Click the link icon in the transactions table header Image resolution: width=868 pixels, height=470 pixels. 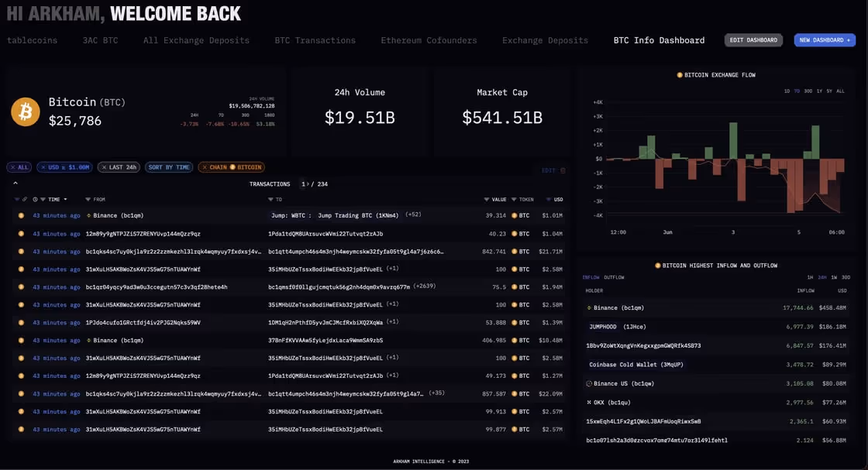25,200
